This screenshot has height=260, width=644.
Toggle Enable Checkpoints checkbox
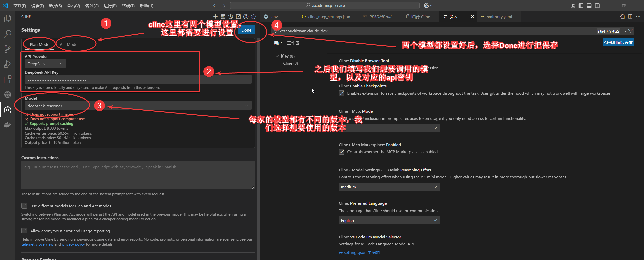(342, 93)
